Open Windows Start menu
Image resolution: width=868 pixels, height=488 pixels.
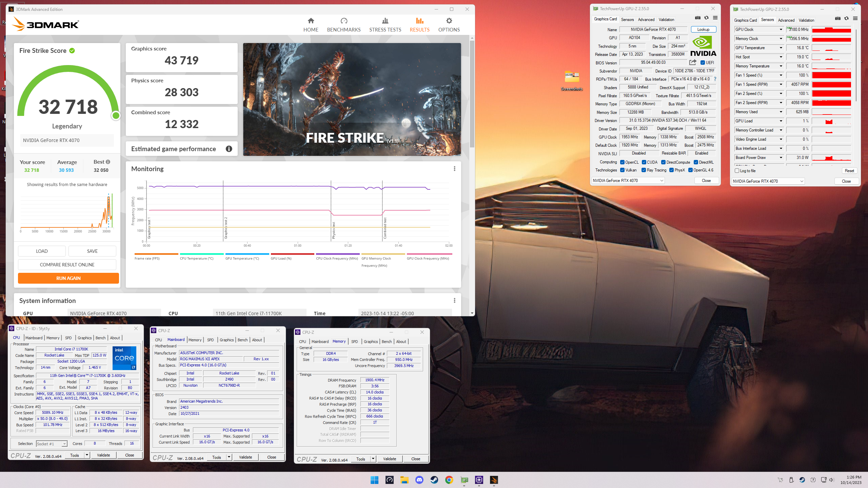(374, 480)
